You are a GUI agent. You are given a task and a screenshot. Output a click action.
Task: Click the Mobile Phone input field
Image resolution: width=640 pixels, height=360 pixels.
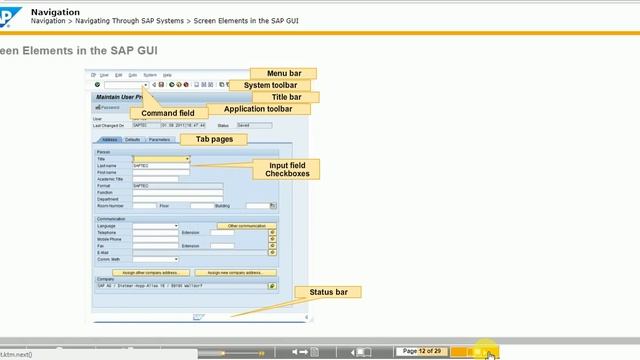point(156,239)
